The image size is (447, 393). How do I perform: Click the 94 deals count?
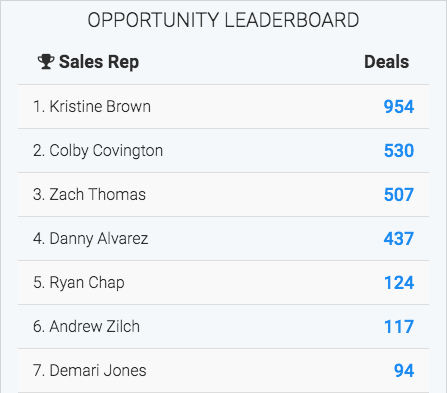tap(404, 371)
